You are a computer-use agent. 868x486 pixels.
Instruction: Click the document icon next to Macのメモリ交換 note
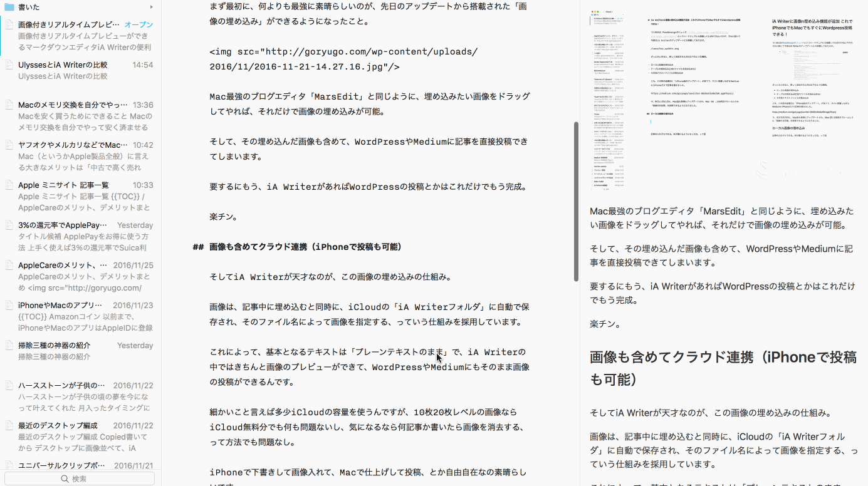[9, 105]
